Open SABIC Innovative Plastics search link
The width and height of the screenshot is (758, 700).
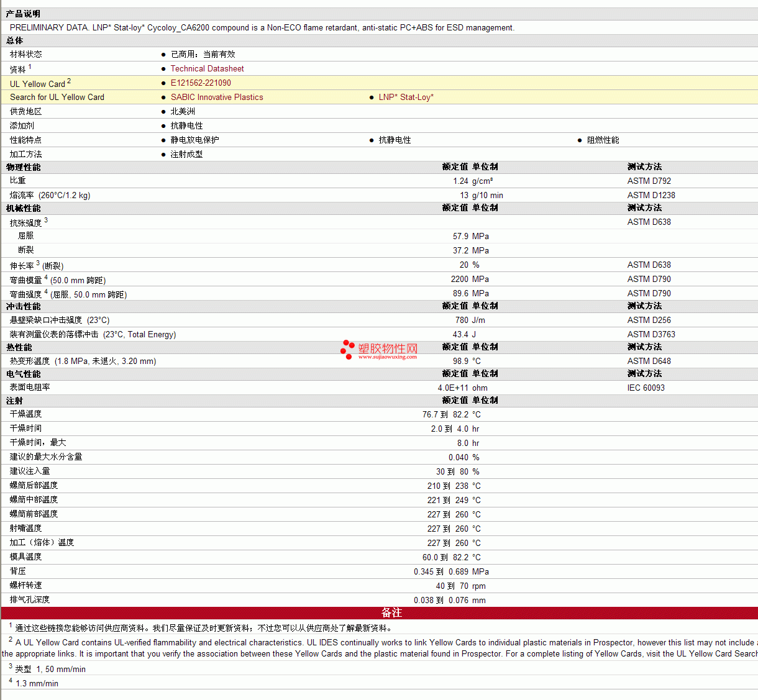(217, 97)
